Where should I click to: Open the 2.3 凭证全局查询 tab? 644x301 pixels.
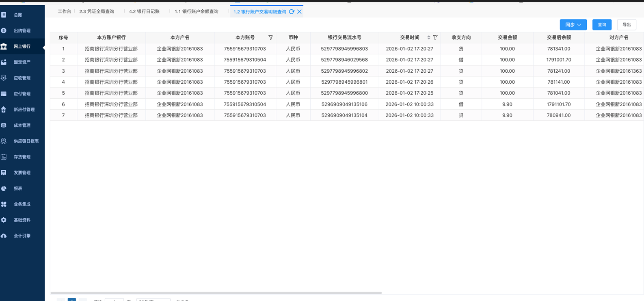[97, 11]
